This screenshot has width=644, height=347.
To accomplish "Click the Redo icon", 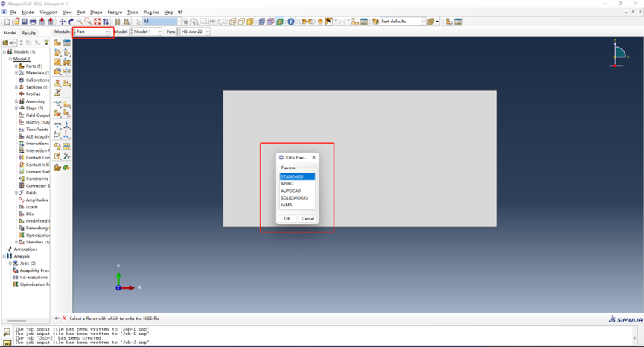I will point(347,22).
